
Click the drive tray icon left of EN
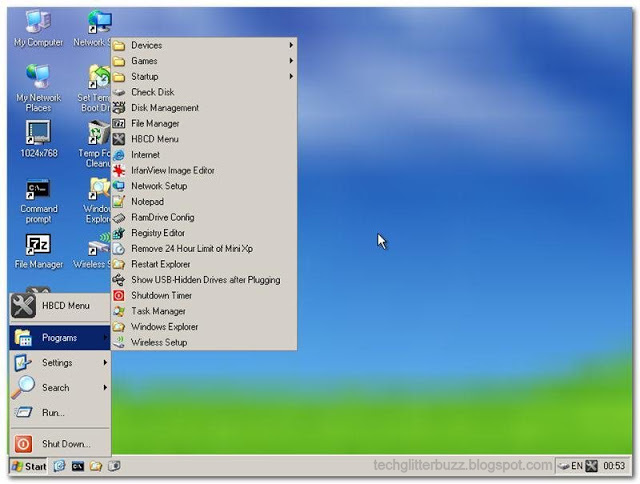[x=564, y=466]
